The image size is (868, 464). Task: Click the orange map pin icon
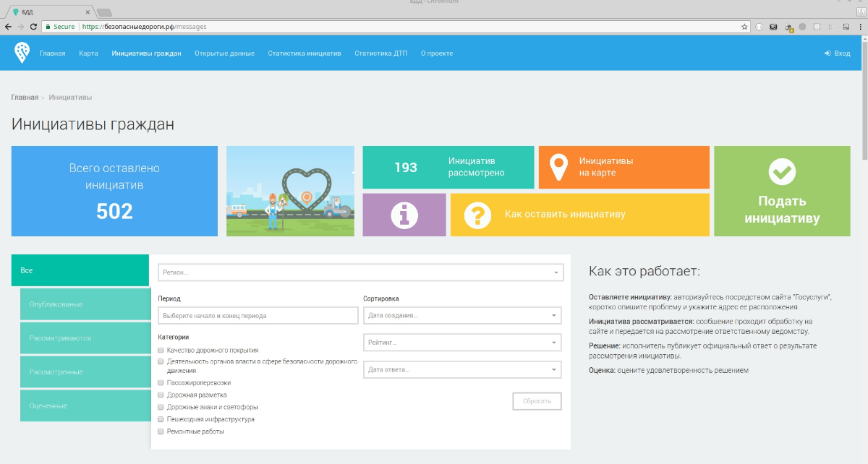coord(558,167)
